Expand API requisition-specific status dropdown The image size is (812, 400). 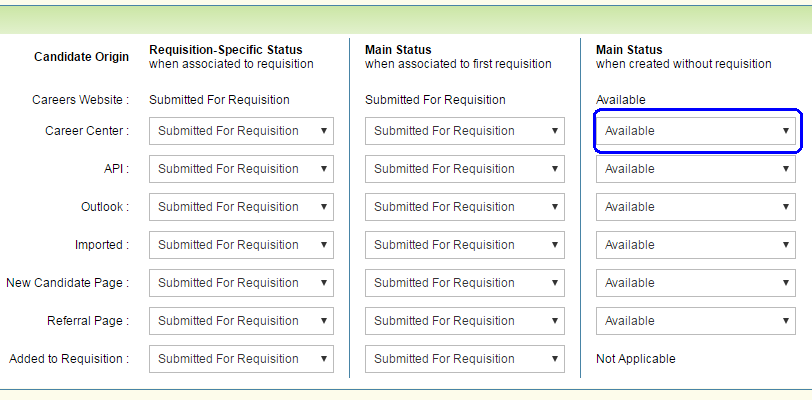241,169
